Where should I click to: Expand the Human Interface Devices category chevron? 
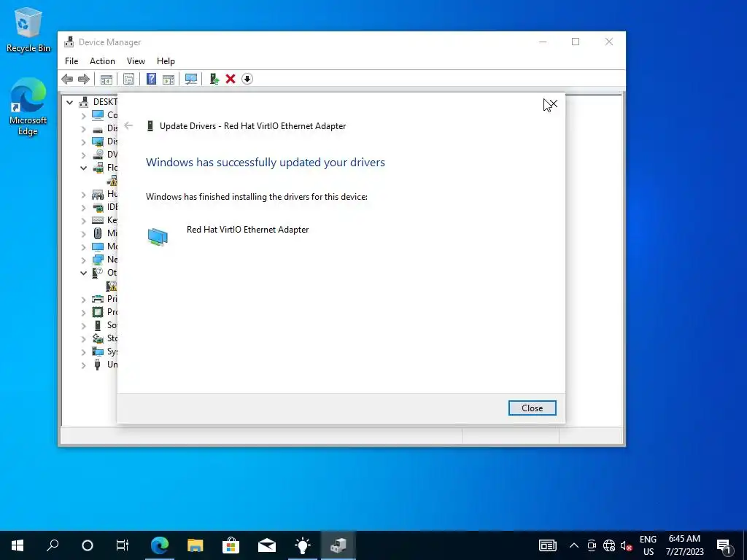(x=83, y=194)
